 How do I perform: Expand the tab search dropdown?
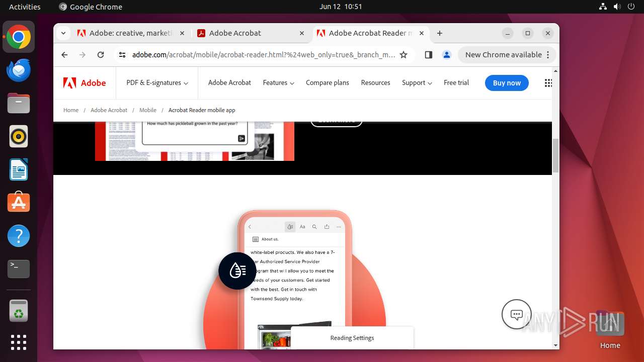(63, 33)
